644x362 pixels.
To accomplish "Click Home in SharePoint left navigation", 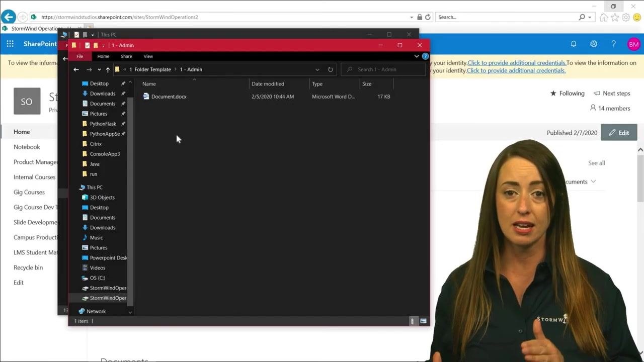I will coord(22,132).
